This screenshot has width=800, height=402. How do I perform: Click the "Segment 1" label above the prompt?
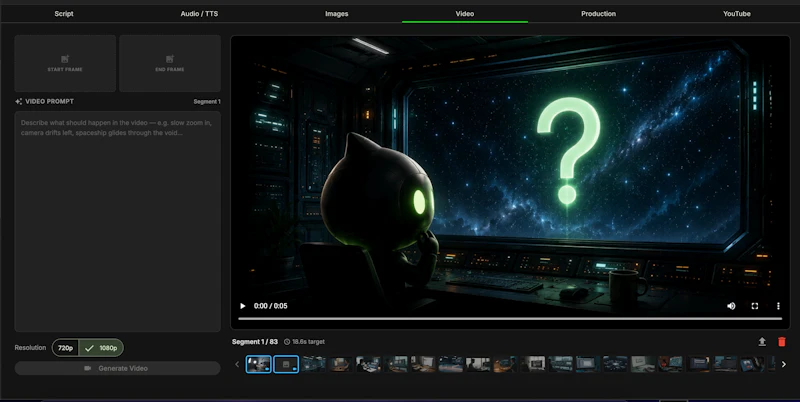click(x=207, y=102)
